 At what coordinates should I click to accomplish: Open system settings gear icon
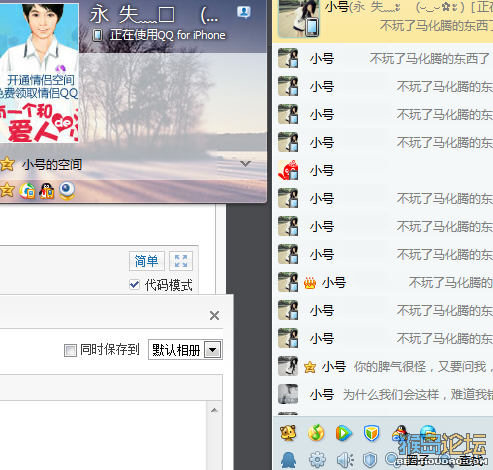tap(317, 460)
